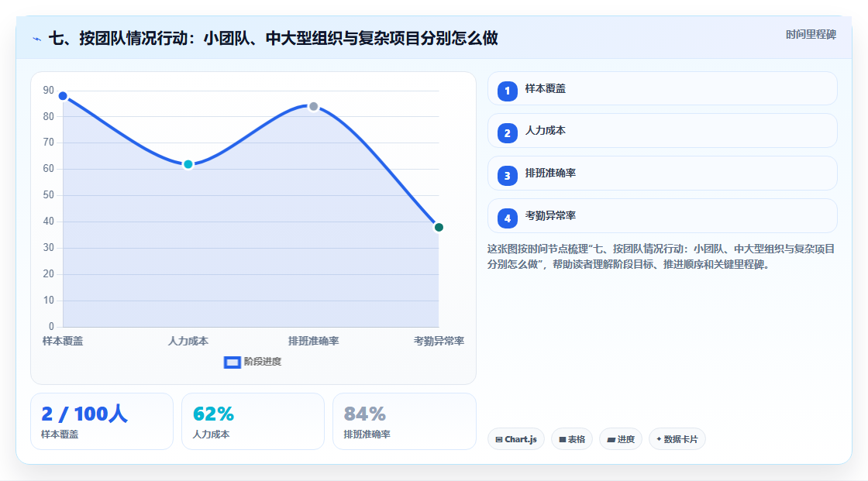Open the 样本覆盖 milestone row
This screenshot has width=868, height=481.
(662, 88)
